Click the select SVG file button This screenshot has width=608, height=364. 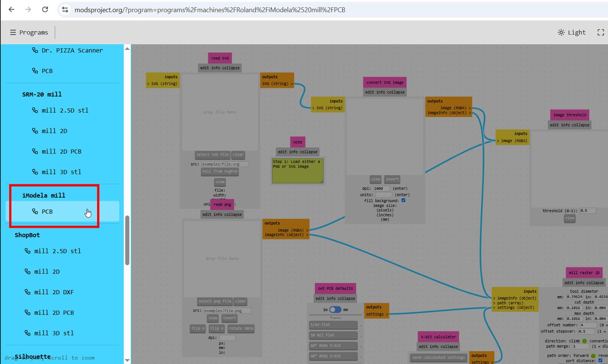pos(212,154)
